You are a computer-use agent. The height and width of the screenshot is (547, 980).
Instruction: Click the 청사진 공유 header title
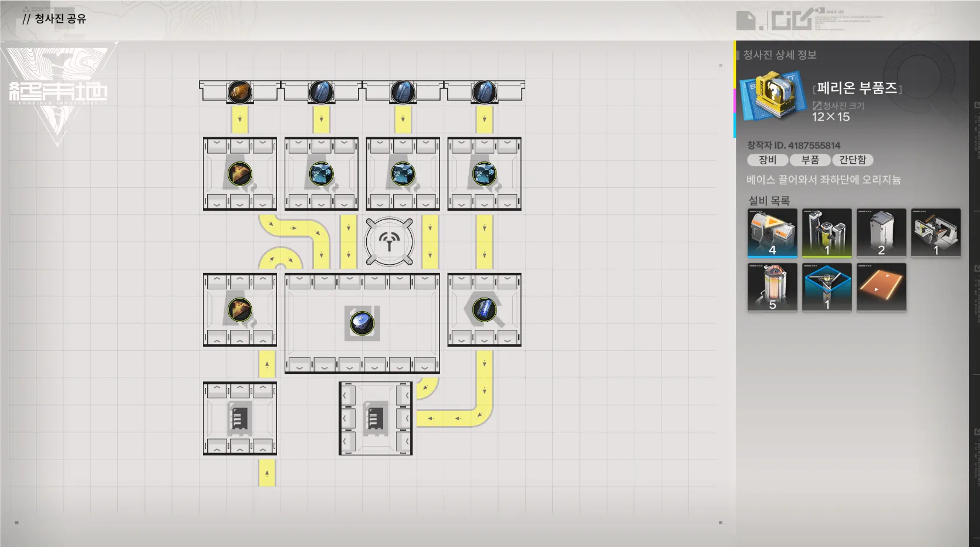(60, 19)
